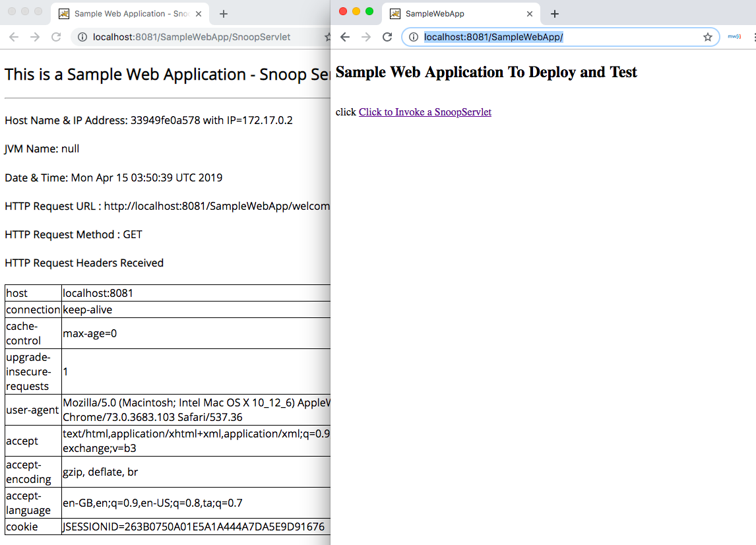Viewport: 756px width, 545px height.
Task: Click localhost:8081 value cell
Action: pyautogui.click(x=196, y=293)
